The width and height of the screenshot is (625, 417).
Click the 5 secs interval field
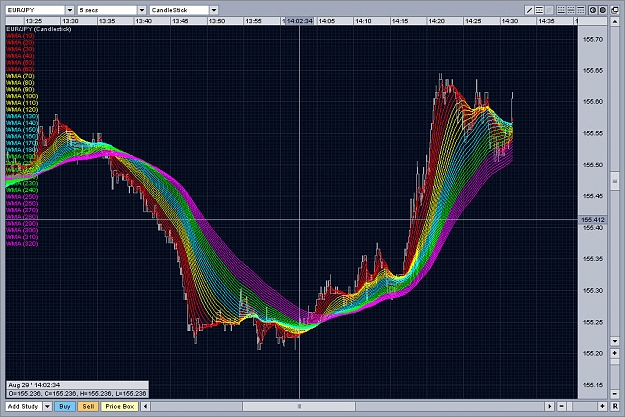(107, 10)
